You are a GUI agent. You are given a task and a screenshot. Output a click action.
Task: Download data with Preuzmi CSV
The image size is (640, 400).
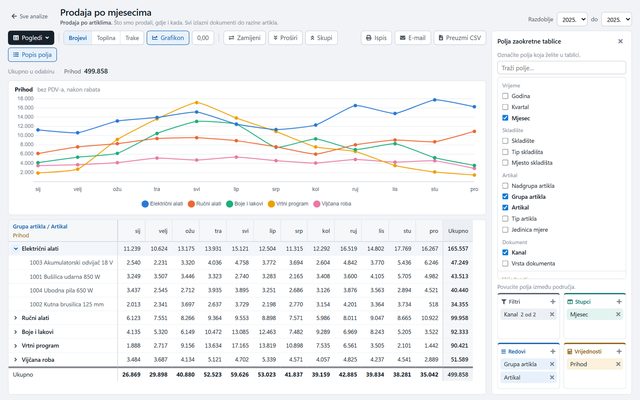tap(460, 38)
